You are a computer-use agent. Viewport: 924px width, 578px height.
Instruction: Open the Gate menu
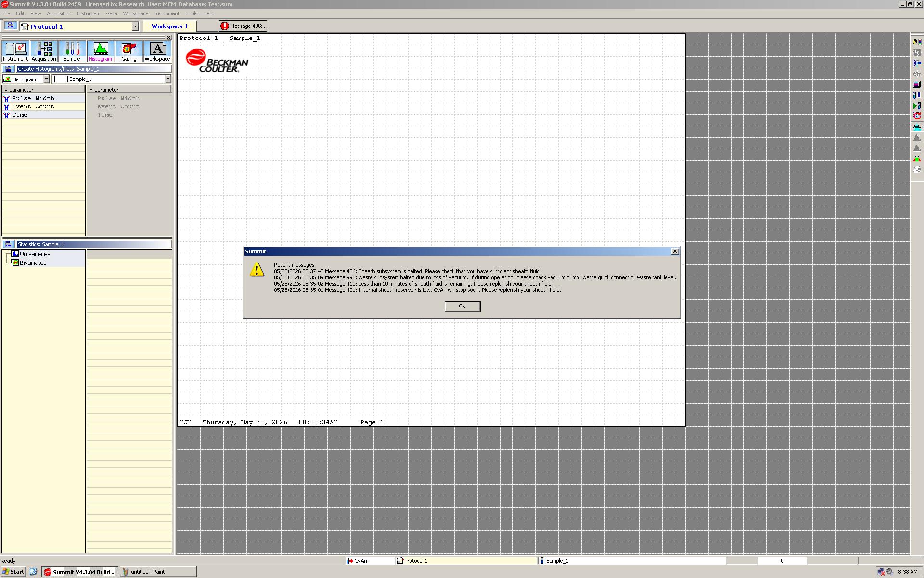tap(112, 13)
